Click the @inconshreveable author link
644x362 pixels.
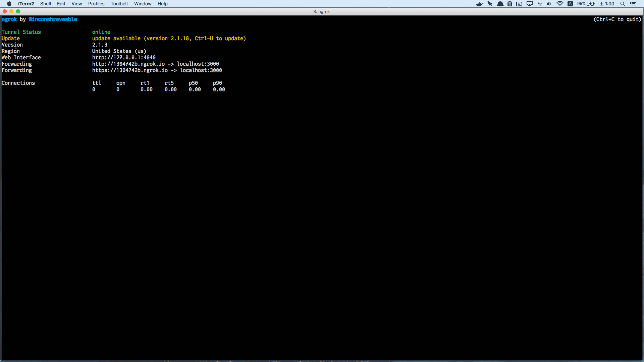point(53,19)
